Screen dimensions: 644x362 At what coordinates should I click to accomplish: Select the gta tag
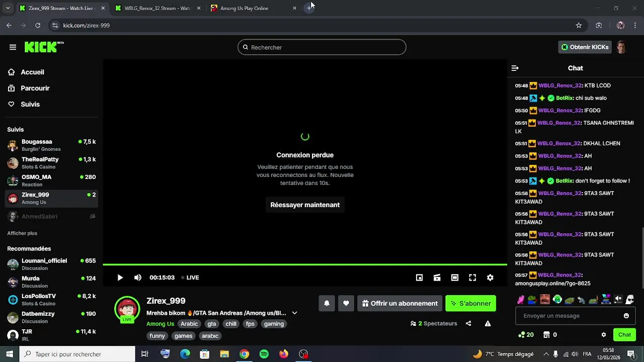tap(212, 324)
